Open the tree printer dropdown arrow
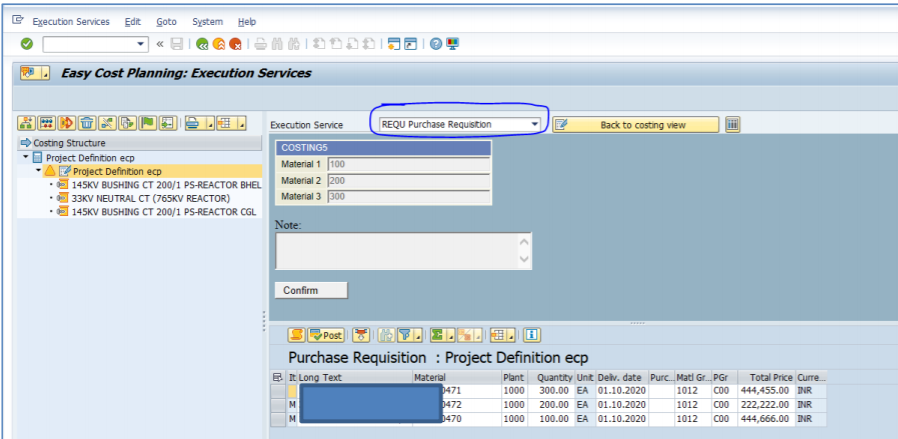Viewport: 898px width, 439px height. click(x=210, y=124)
